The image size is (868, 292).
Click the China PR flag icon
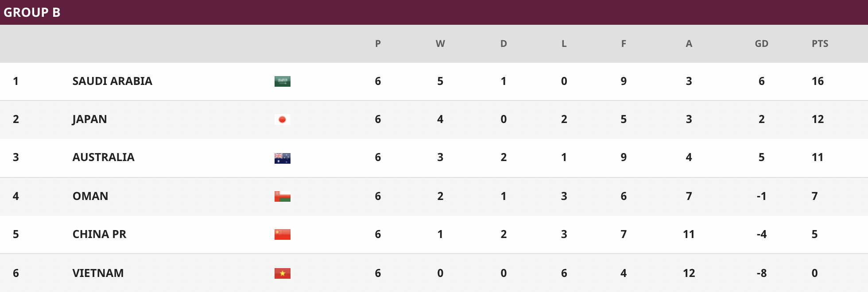coord(282,234)
